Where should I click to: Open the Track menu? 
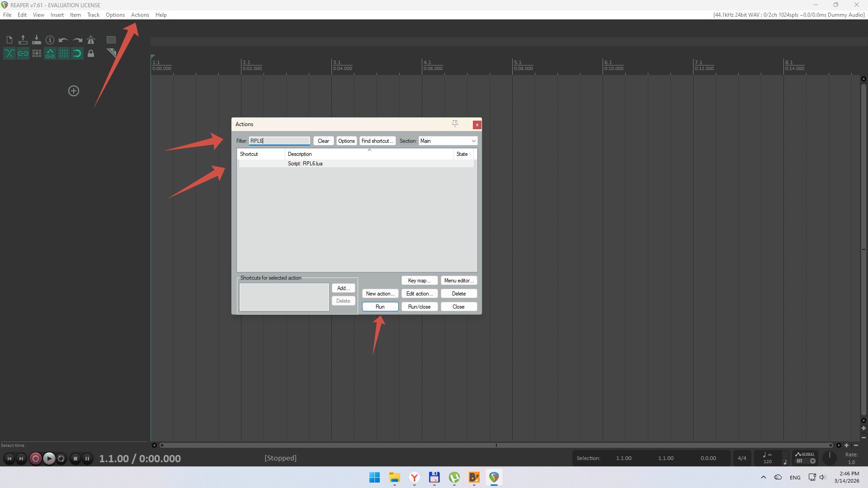93,15
